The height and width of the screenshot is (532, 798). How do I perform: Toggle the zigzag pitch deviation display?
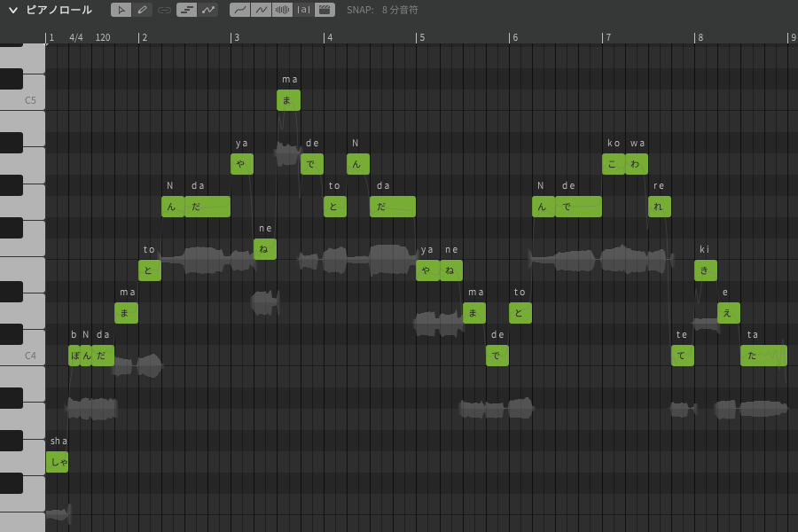point(261,10)
